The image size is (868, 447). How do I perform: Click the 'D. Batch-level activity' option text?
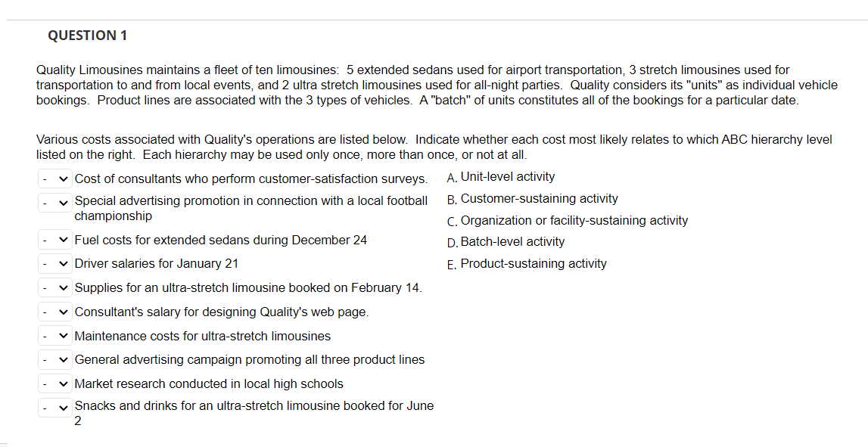pos(512,242)
